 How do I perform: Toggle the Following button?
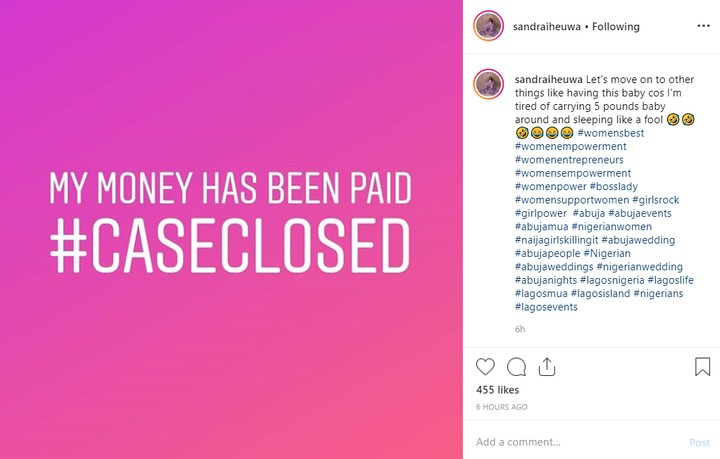pos(614,27)
